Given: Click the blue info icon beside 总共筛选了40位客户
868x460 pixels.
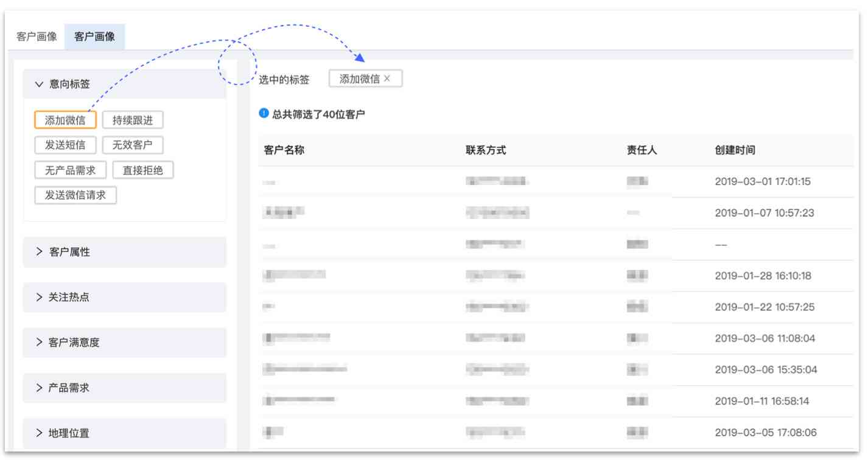Looking at the screenshot, I should [264, 113].
